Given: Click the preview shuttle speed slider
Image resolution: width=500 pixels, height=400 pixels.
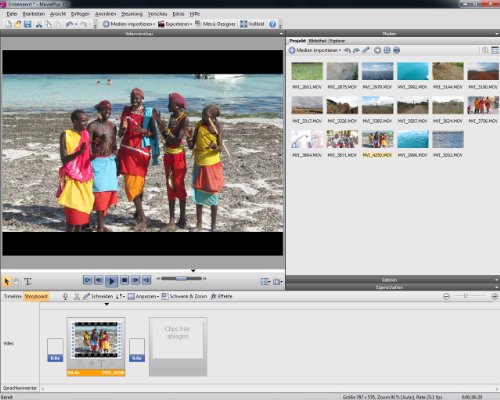Looking at the screenshot, I should point(181,278).
